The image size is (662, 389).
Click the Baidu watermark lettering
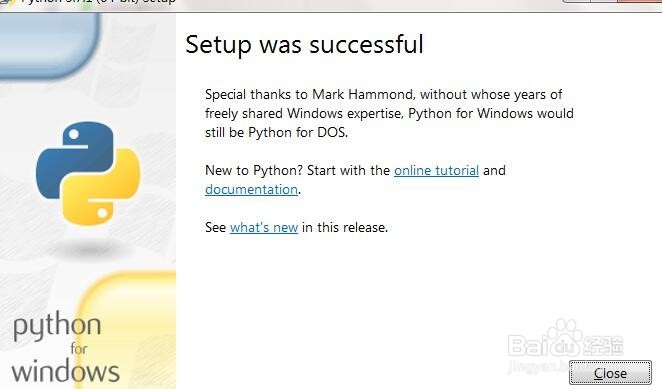tap(566, 345)
